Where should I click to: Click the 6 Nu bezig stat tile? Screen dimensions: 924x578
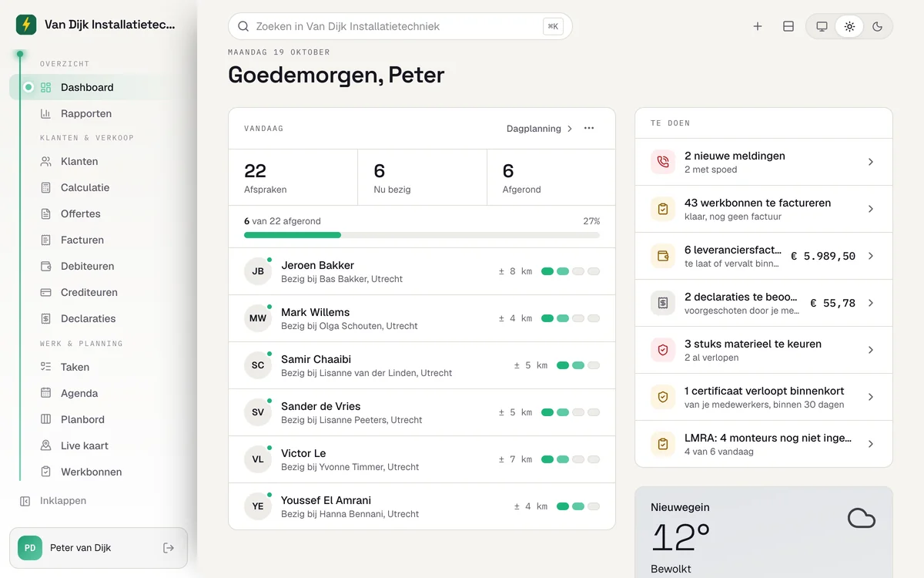click(423, 177)
